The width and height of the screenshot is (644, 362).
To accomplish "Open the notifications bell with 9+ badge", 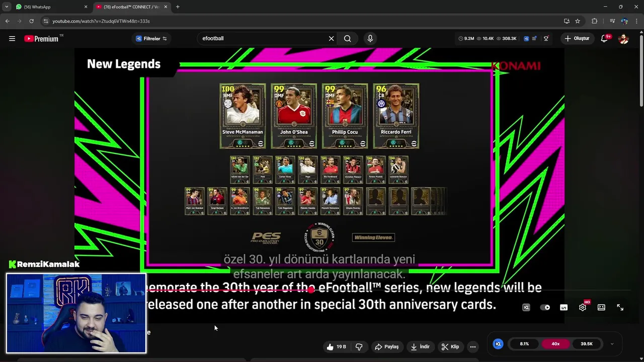I will (605, 39).
